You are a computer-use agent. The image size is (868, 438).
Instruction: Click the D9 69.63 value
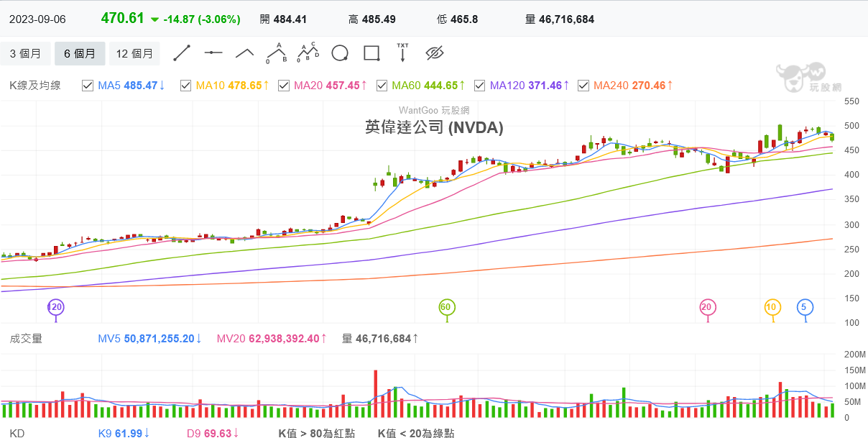click(x=213, y=433)
